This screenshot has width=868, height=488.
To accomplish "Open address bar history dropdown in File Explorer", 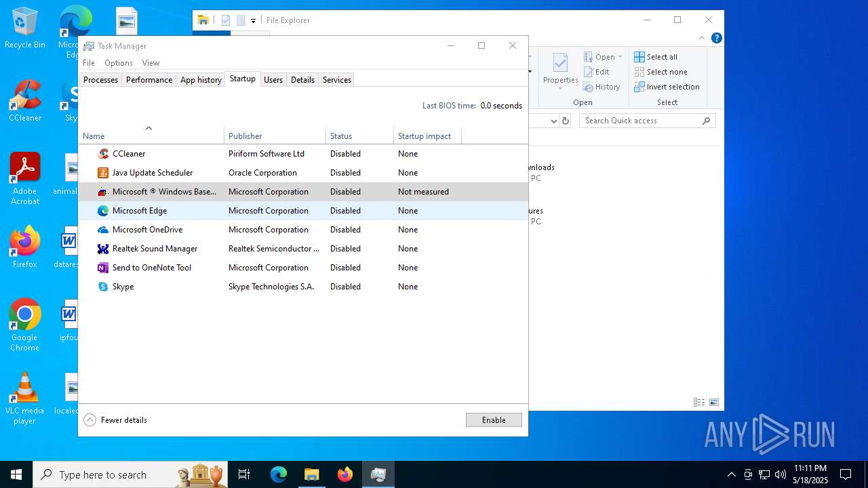I will 554,121.
